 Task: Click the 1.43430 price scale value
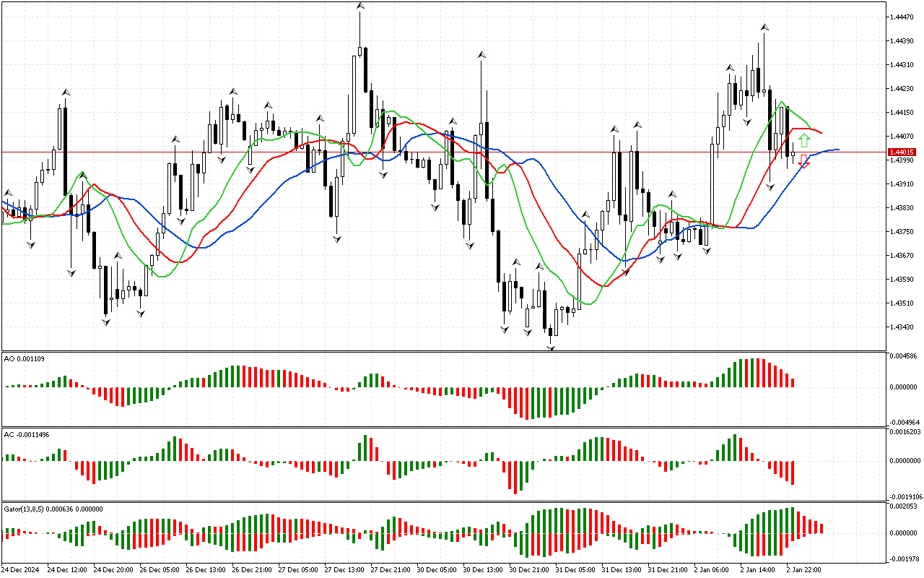tap(902, 327)
